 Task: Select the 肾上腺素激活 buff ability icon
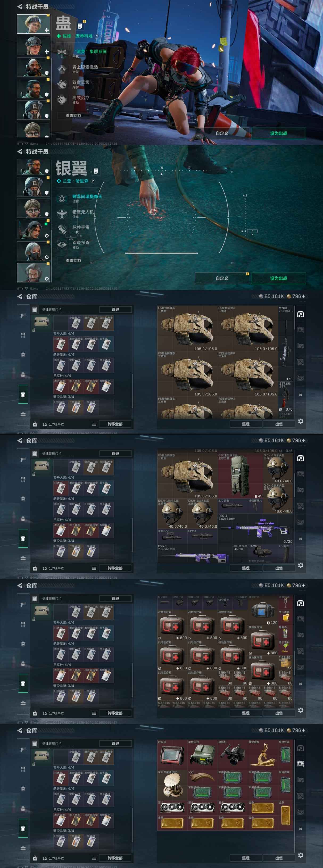(x=62, y=69)
